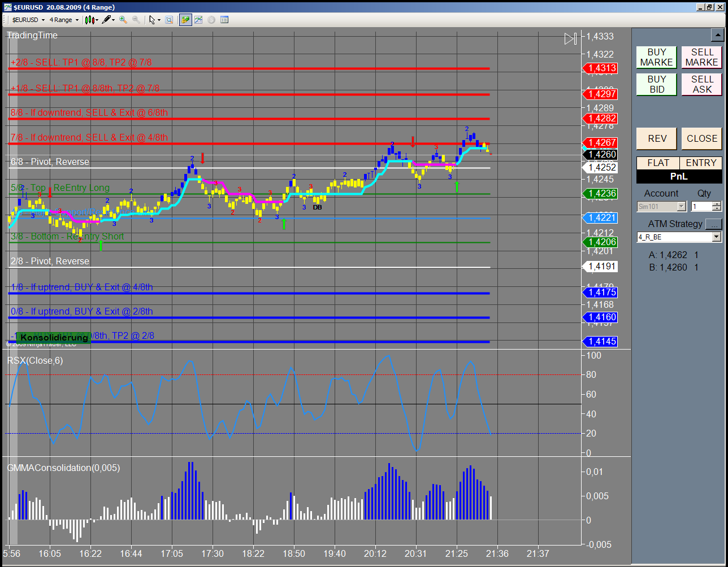Click the 17:05 time axis label

click(172, 553)
